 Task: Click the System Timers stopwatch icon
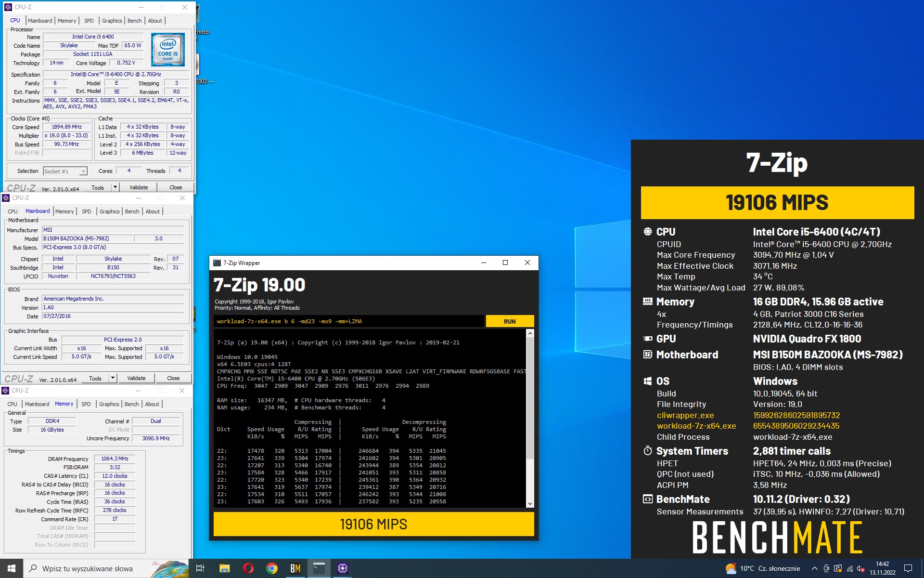click(x=648, y=451)
